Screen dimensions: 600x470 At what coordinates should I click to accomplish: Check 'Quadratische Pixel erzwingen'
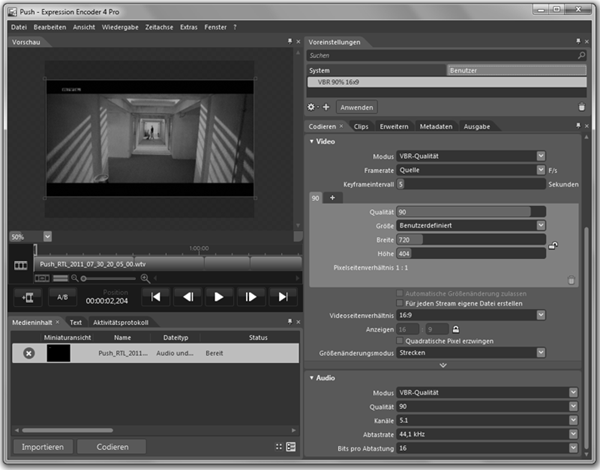[399, 341]
